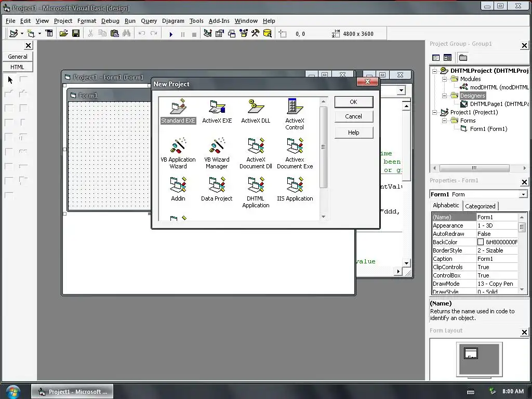Collapse the Forms folder node
The image size is (532, 399).
[445, 121]
